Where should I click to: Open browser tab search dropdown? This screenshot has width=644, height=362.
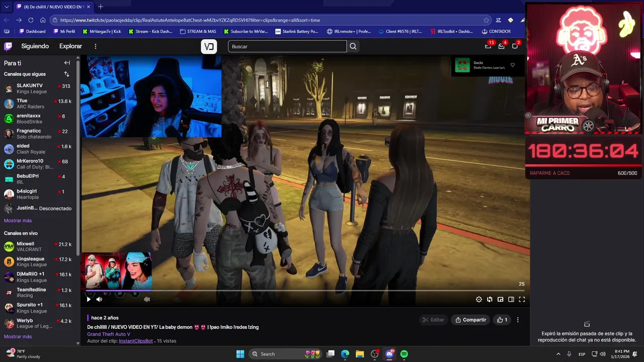[x=7, y=7]
